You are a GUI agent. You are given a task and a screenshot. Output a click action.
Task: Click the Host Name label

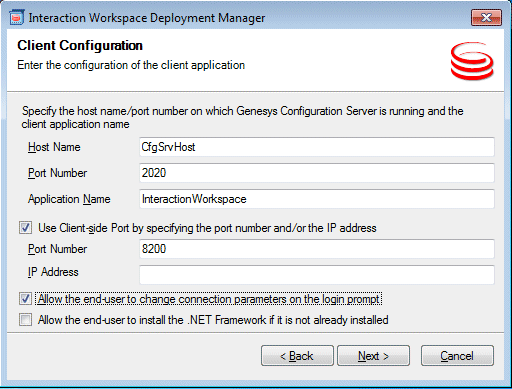click(54, 147)
